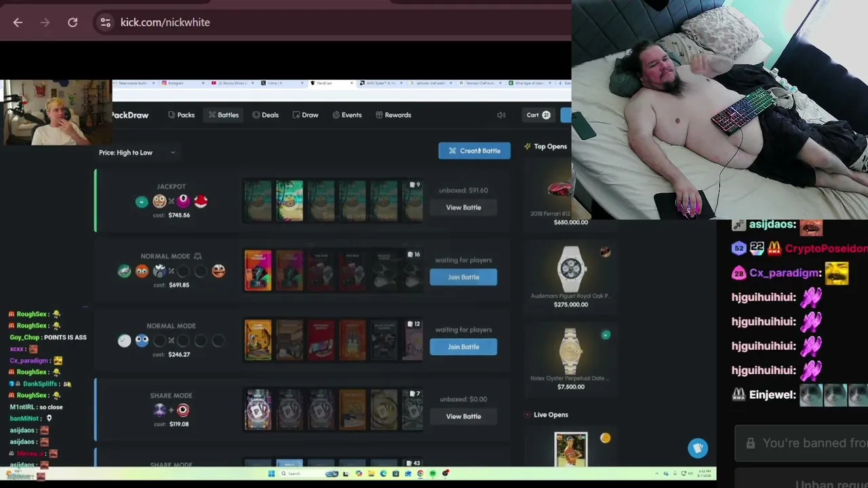Mute sound with the speaker icon
868x488 pixels.
[x=501, y=115]
